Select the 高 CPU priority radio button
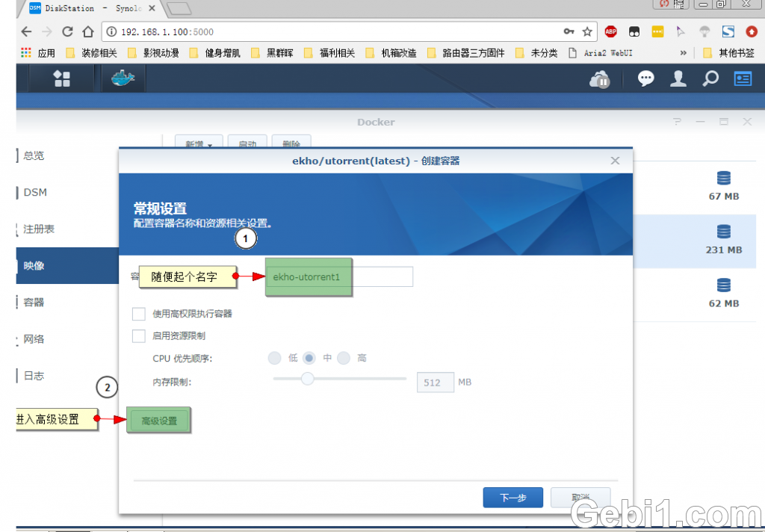Image resolution: width=765 pixels, height=532 pixels. pyautogui.click(x=344, y=358)
